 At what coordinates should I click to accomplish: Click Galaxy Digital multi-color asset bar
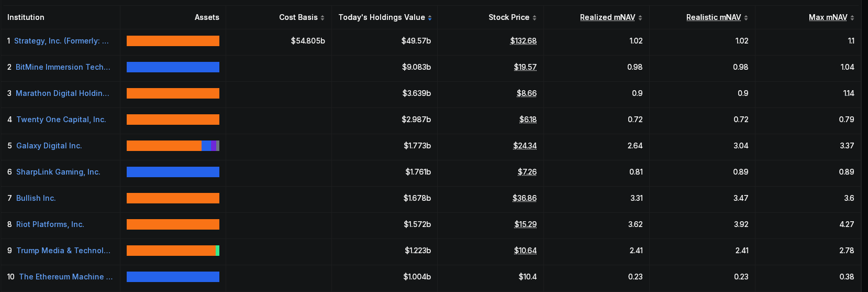click(173, 146)
